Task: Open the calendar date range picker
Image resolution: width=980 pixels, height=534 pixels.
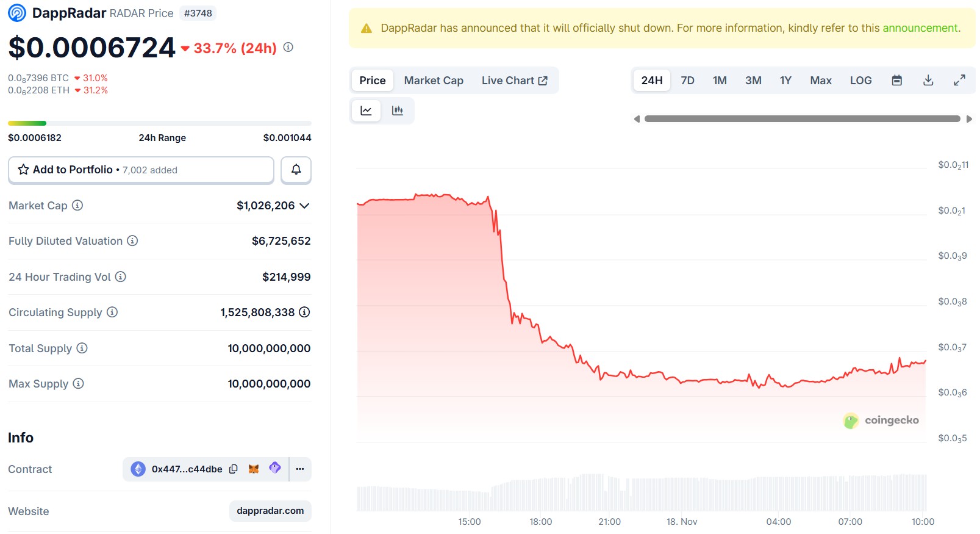Action: (896, 81)
